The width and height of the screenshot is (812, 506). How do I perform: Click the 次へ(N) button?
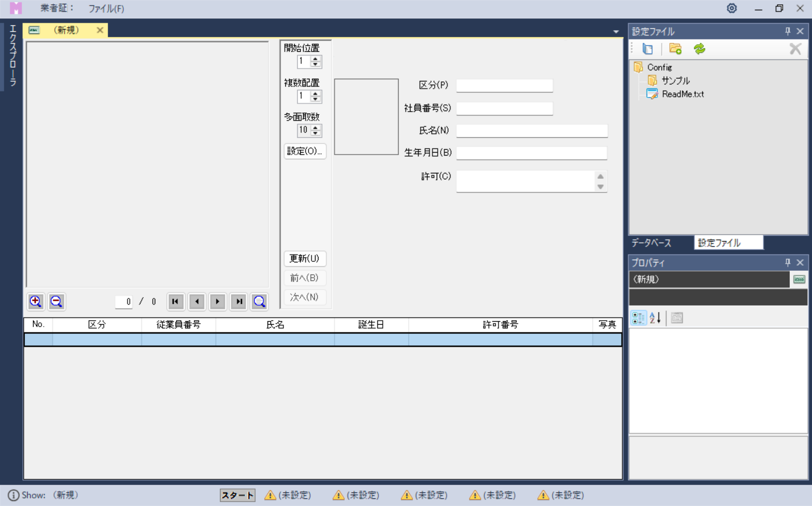305,297
